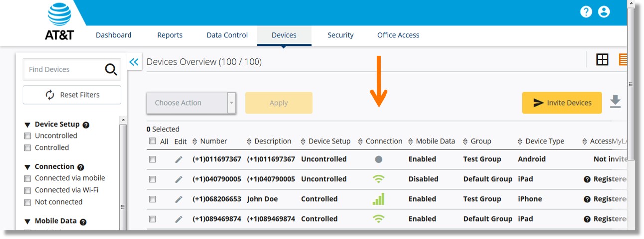Viewport: 644px width, 239px height.
Task: Download the device list
Action: pos(615,102)
